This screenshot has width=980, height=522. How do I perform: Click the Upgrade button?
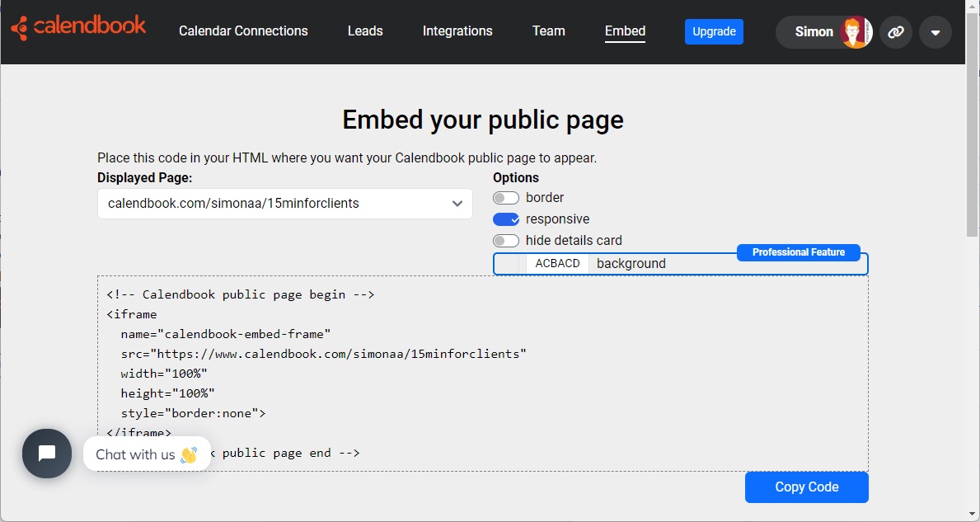click(714, 32)
